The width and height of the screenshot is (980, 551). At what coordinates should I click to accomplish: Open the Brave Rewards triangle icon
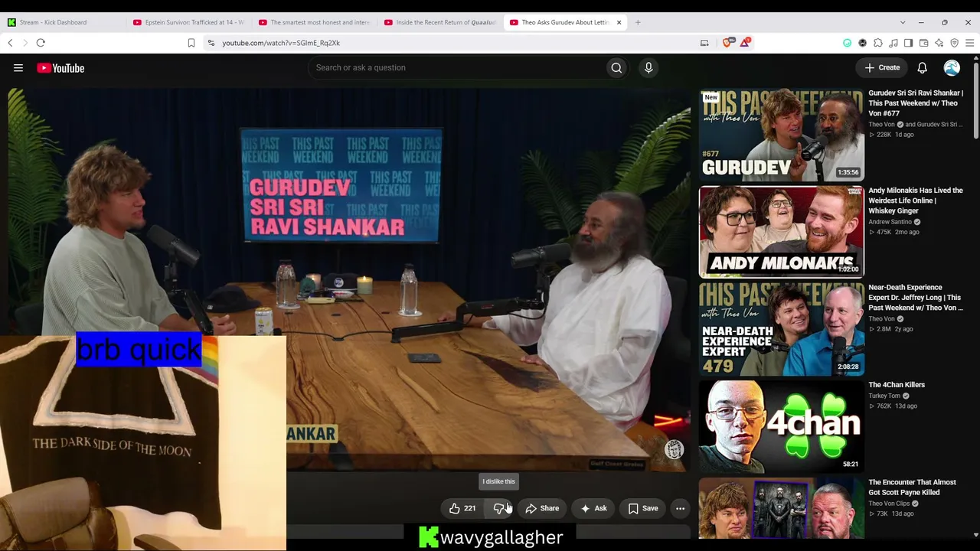(744, 43)
